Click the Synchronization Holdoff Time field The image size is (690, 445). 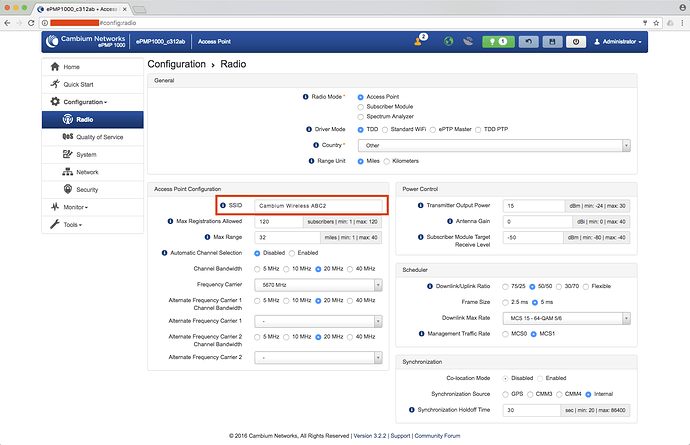tap(532, 410)
